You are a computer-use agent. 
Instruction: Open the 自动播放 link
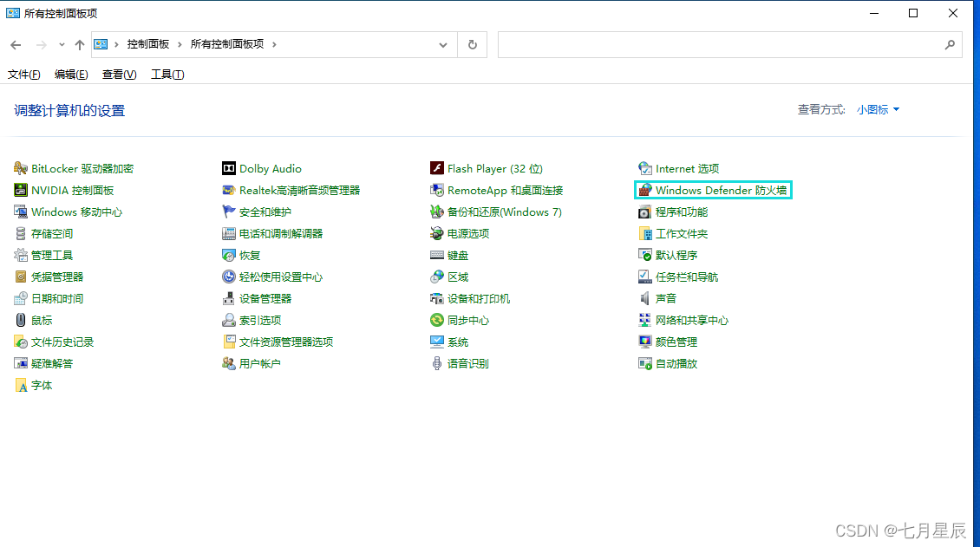click(x=676, y=363)
